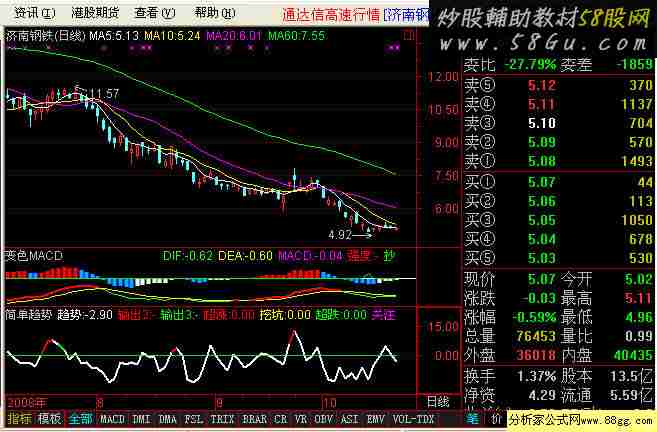The image size is (657, 432).
Task: Click the 卖② ask row at 5.09
Action: click(559, 142)
